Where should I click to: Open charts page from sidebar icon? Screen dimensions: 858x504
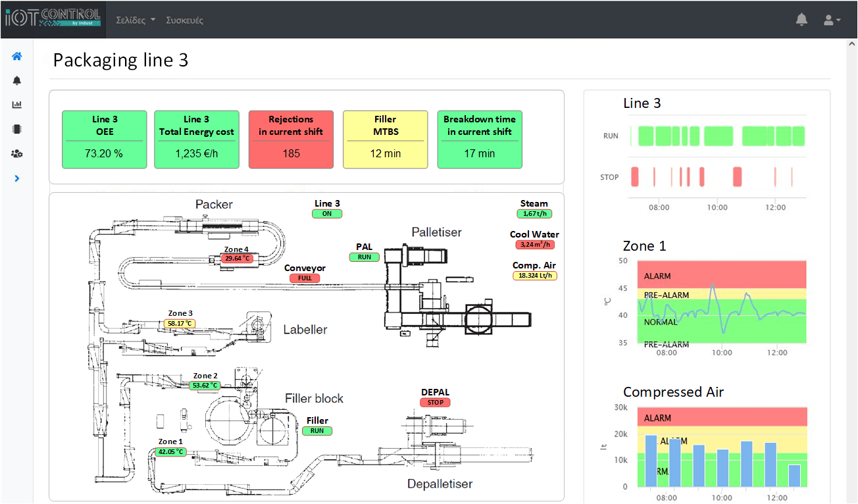coord(17,105)
